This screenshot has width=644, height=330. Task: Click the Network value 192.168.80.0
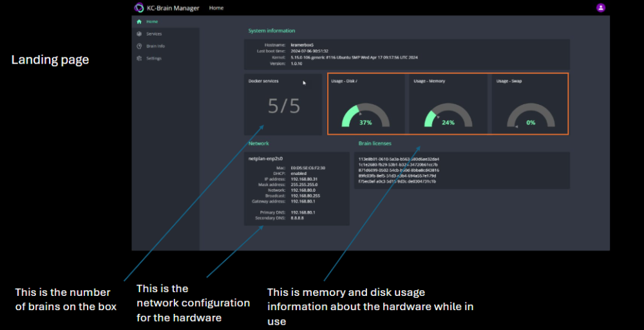coord(303,190)
